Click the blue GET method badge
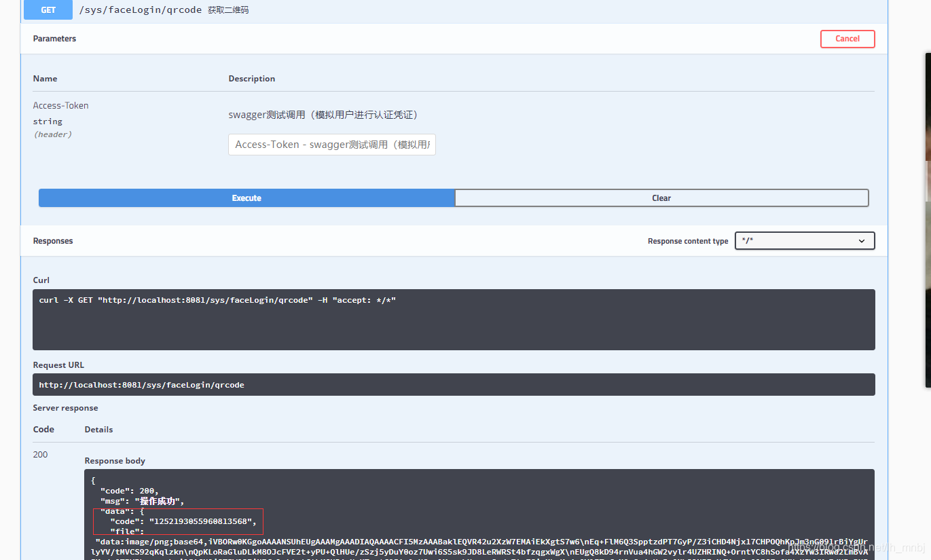 coord(48,10)
